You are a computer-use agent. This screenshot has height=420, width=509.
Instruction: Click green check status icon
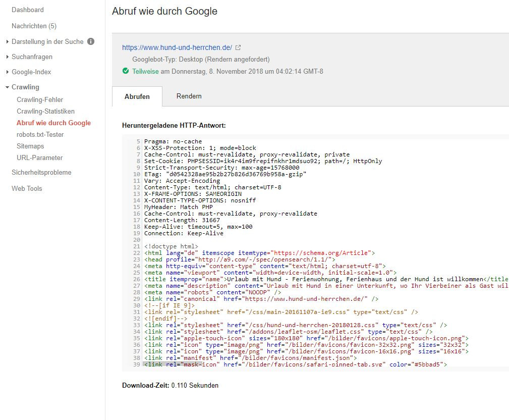tap(126, 71)
